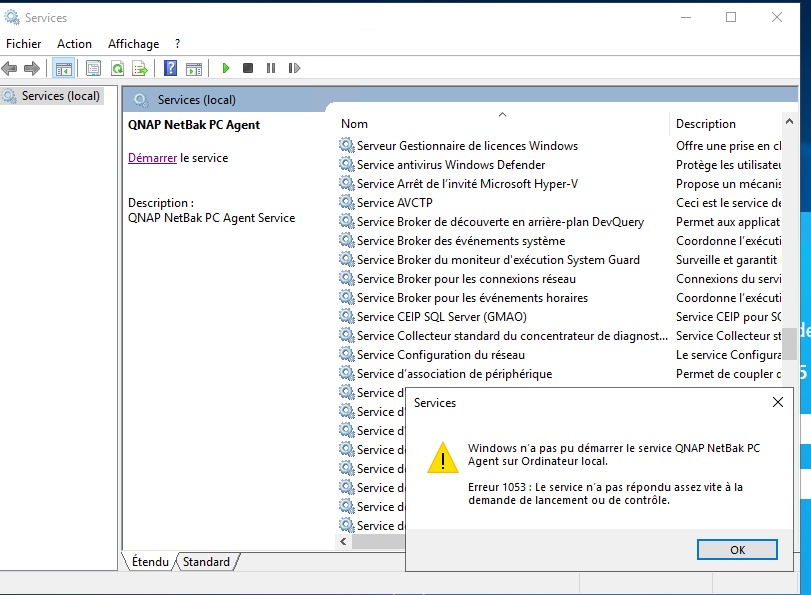Open the Fichier menu
This screenshot has height=595, width=811.
pos(24,44)
